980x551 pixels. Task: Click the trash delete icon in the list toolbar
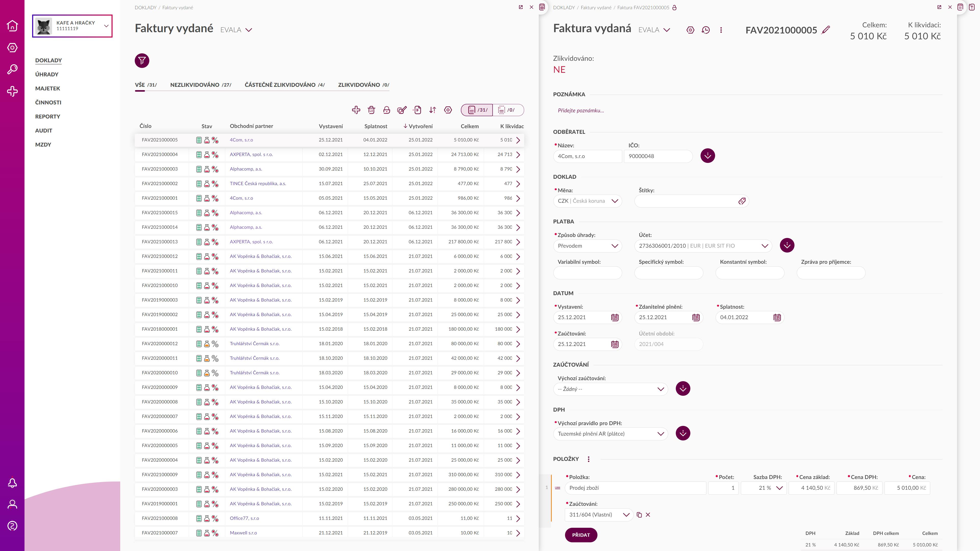tap(371, 110)
